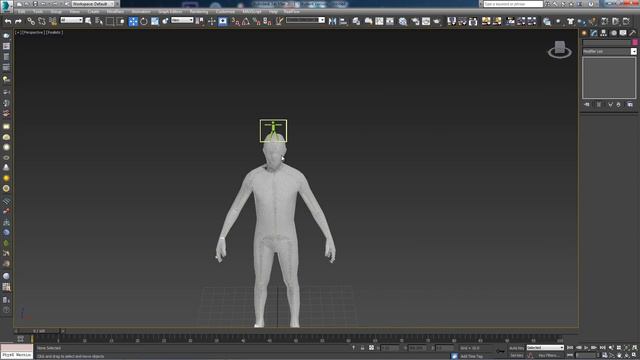Open the Animation menu
640x360 pixels.
click(x=141, y=12)
